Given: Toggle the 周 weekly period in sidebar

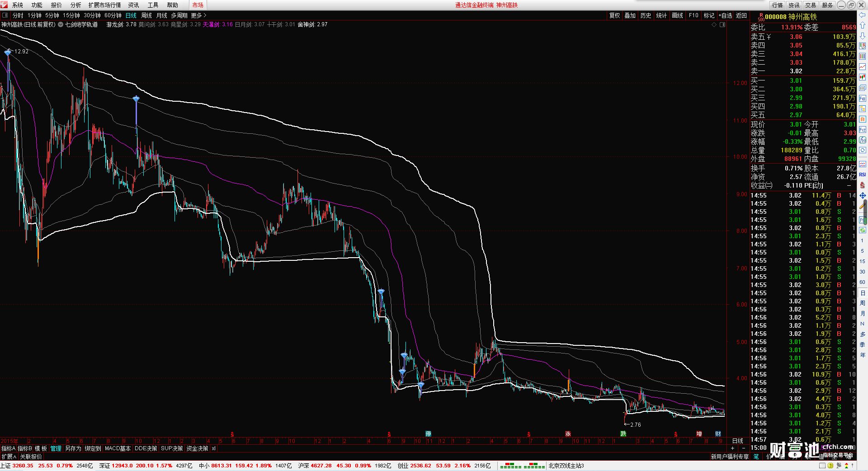Looking at the screenshot, I should (863, 303).
